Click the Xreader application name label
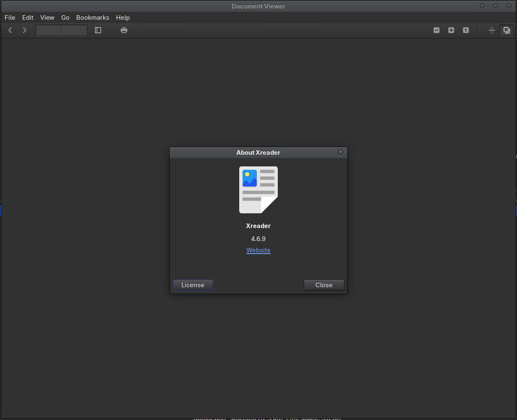 tap(258, 226)
